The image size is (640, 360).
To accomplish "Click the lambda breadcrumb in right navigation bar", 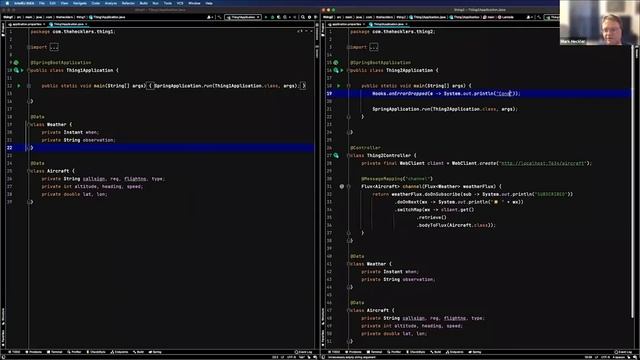I will click(x=506, y=17).
